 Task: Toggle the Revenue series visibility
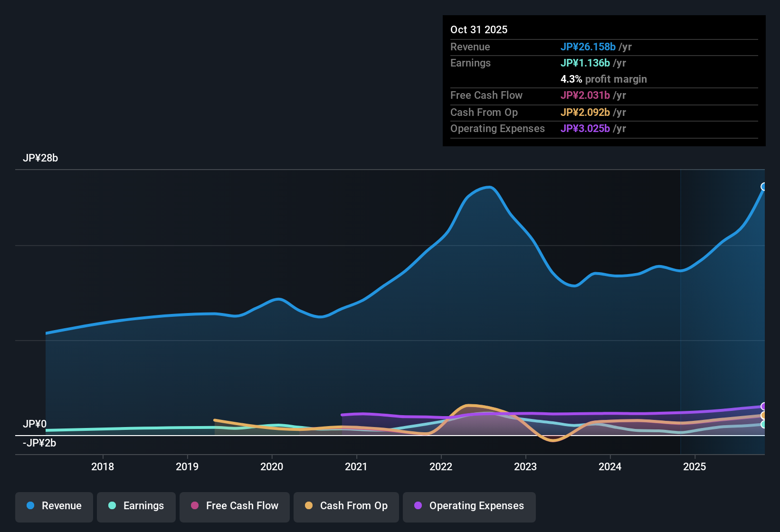[54, 506]
